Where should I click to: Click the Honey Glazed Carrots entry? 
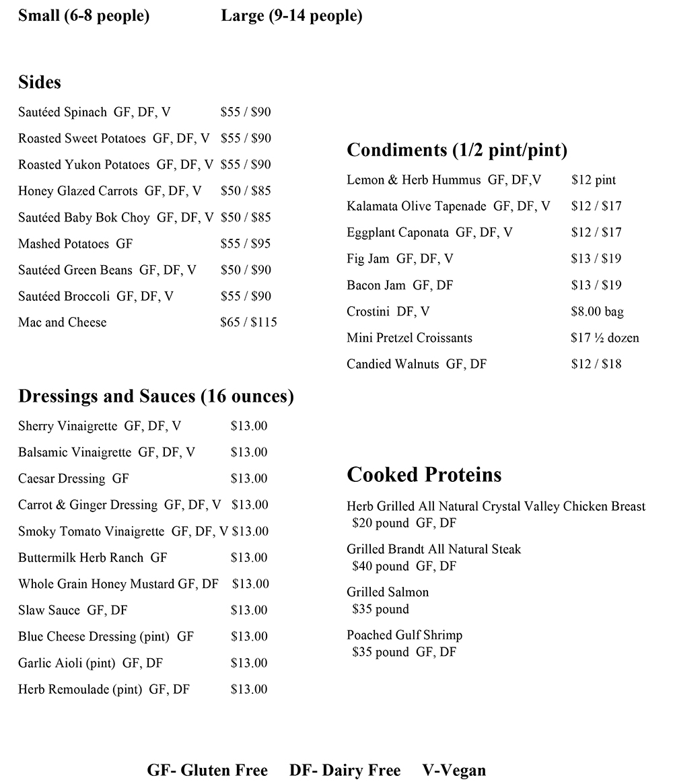click(78, 191)
